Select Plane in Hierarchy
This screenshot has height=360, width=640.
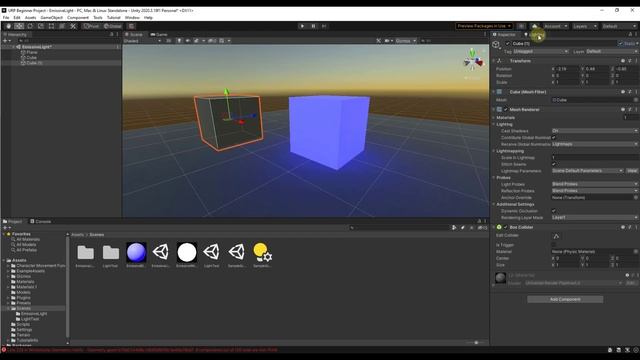click(32, 52)
